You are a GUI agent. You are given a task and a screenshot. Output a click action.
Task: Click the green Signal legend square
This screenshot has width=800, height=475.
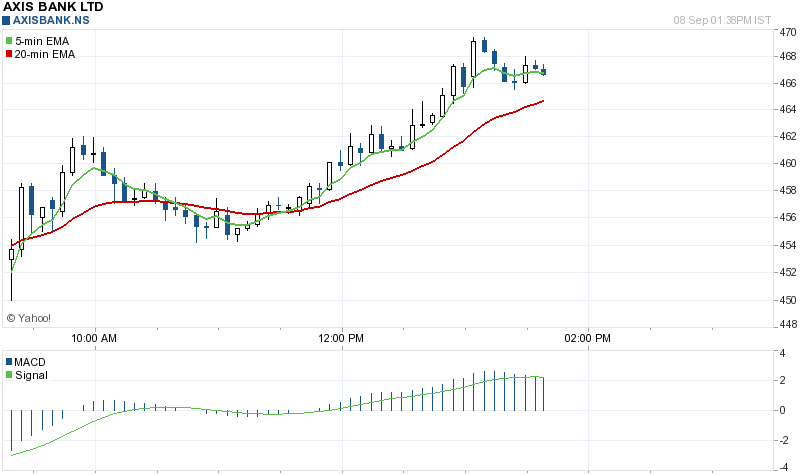(9, 375)
